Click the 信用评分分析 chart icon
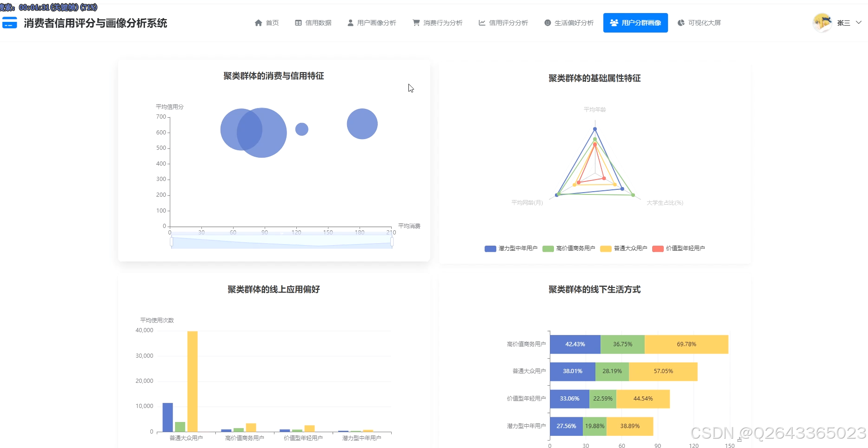This screenshot has width=868, height=448. pyautogui.click(x=482, y=22)
